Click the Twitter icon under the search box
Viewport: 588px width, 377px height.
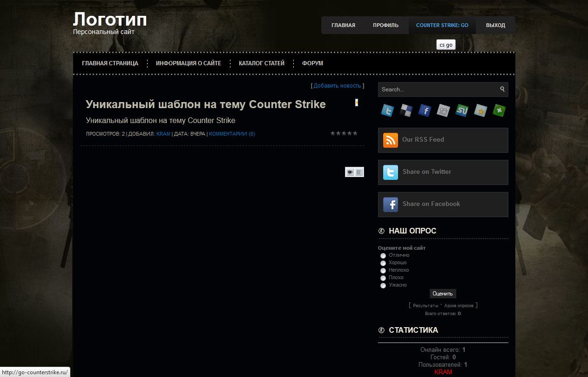388,110
